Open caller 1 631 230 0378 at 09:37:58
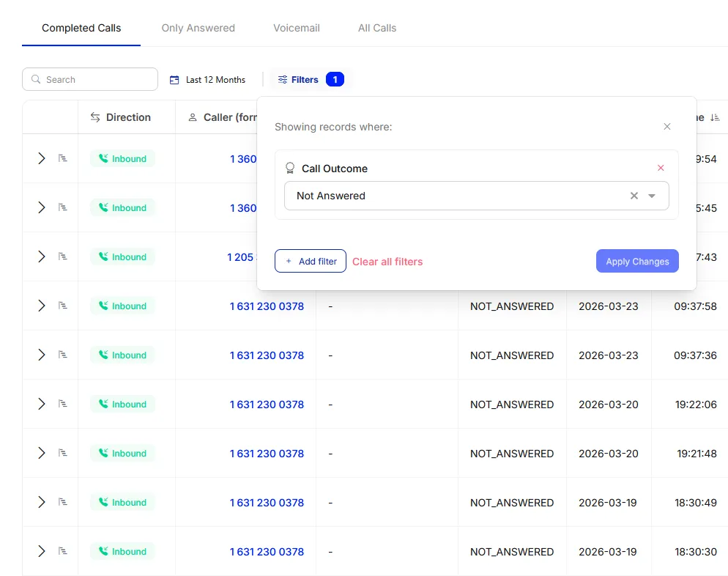The image size is (728, 576). (267, 306)
